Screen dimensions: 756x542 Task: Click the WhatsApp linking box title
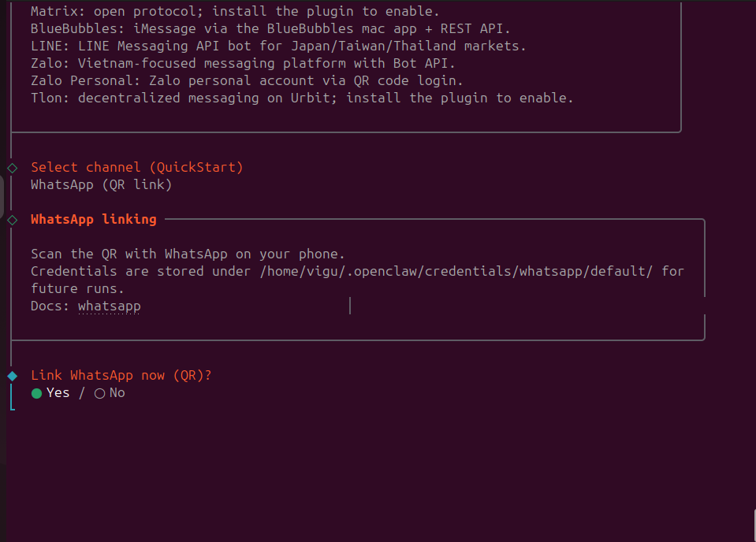point(93,219)
